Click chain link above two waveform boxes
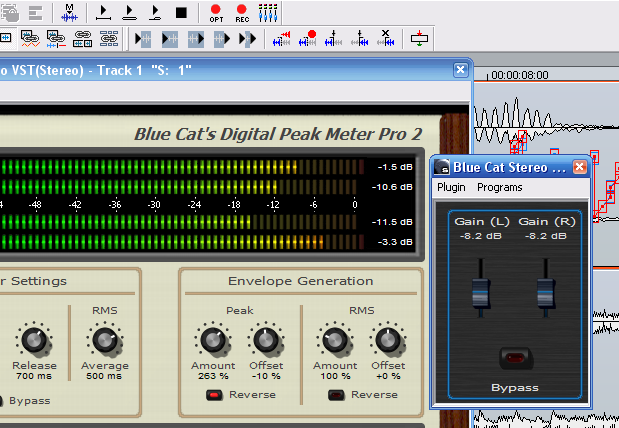The height and width of the screenshot is (428, 619). tap(83, 39)
